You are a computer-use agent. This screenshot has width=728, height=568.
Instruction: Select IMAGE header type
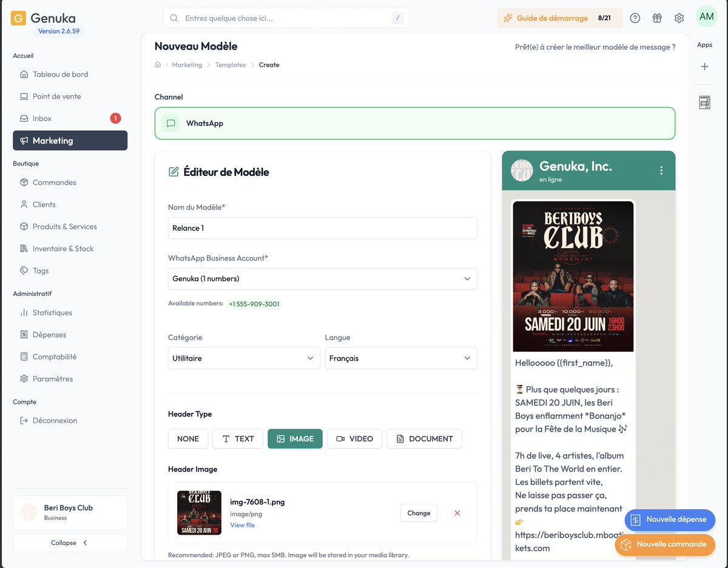(x=295, y=439)
